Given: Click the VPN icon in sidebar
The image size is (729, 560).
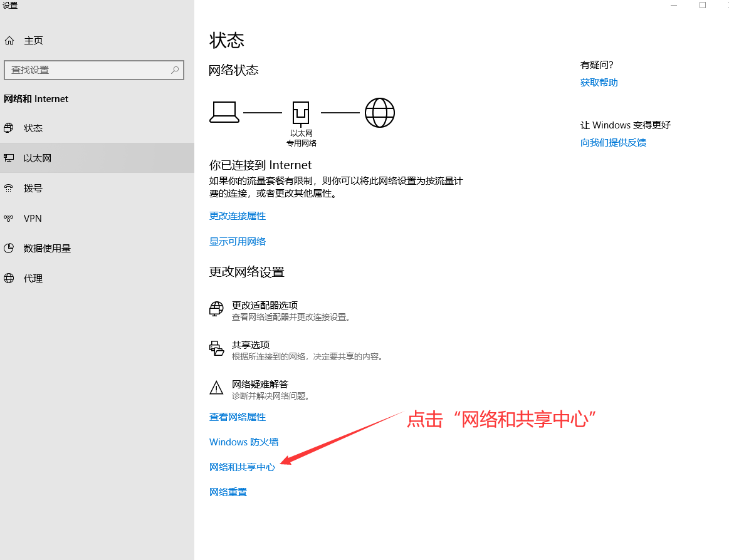Looking at the screenshot, I should point(9,219).
